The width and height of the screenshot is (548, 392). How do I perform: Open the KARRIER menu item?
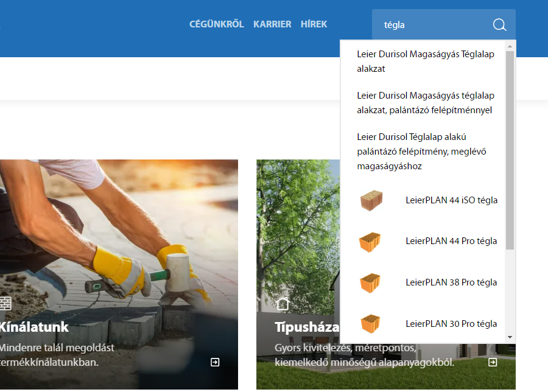(x=272, y=24)
